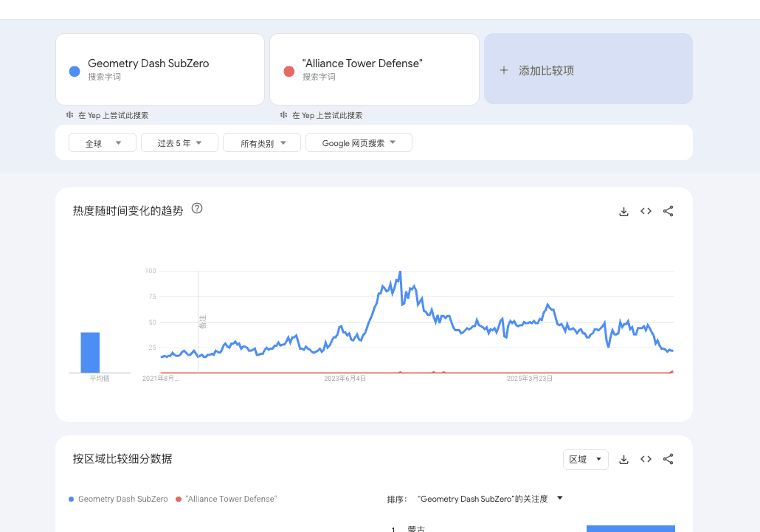Click the 平均值 label under the bar

click(100, 379)
